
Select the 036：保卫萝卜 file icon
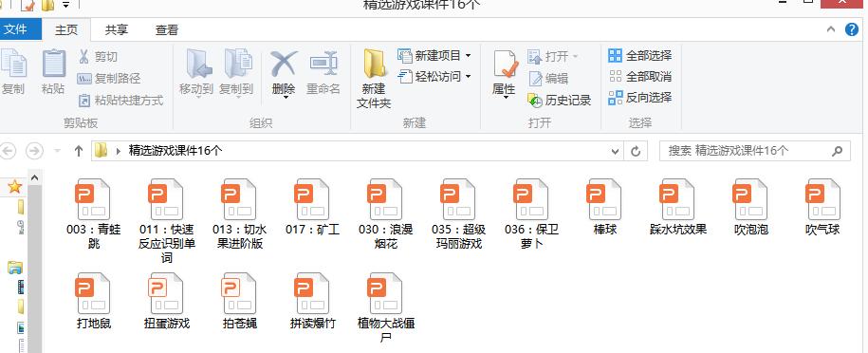(531, 199)
